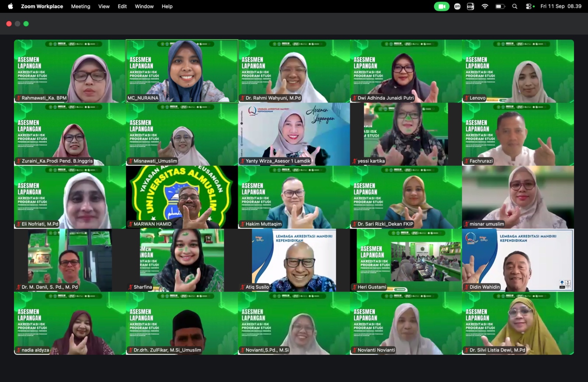Click the green Zoom camera status icon

tap(441, 6)
